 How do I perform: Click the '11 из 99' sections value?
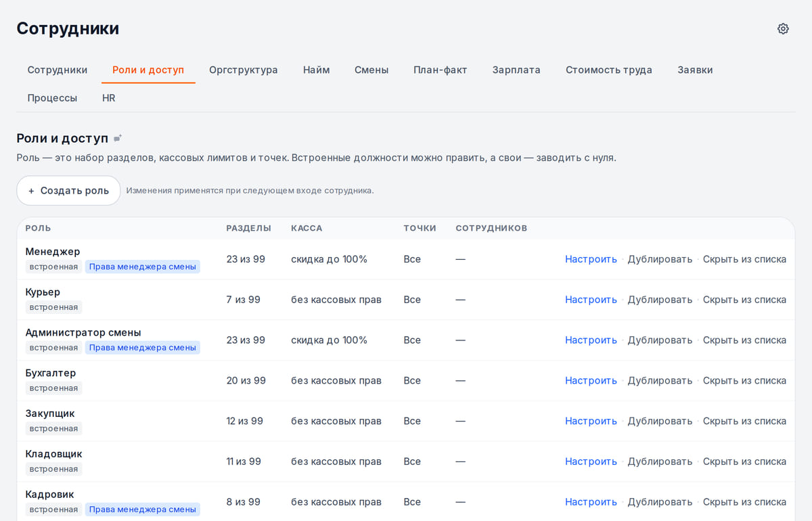tap(244, 461)
